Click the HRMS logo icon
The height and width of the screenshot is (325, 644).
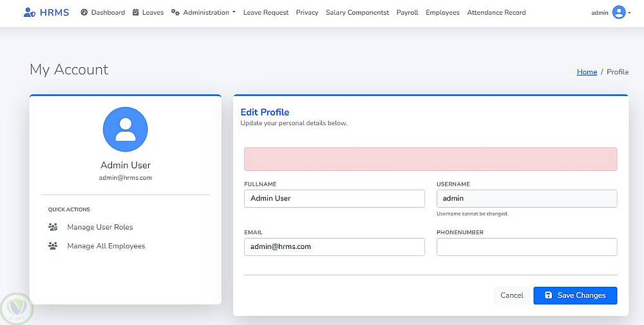coord(28,12)
